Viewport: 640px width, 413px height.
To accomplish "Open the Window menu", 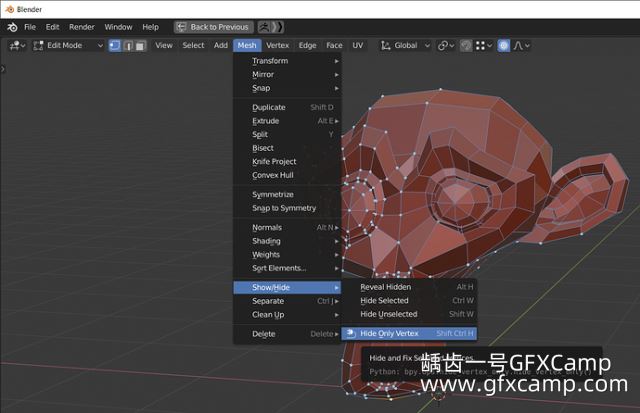I will click(x=118, y=27).
